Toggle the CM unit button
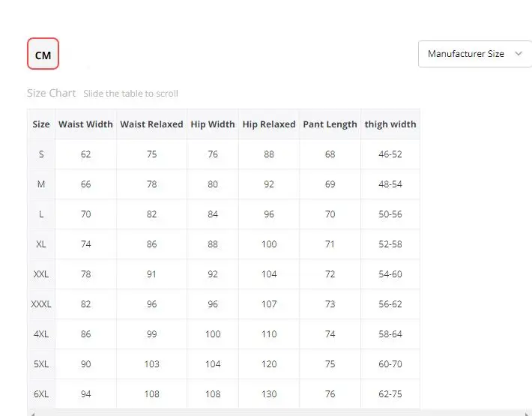The height and width of the screenshot is (416, 532). 43,54
